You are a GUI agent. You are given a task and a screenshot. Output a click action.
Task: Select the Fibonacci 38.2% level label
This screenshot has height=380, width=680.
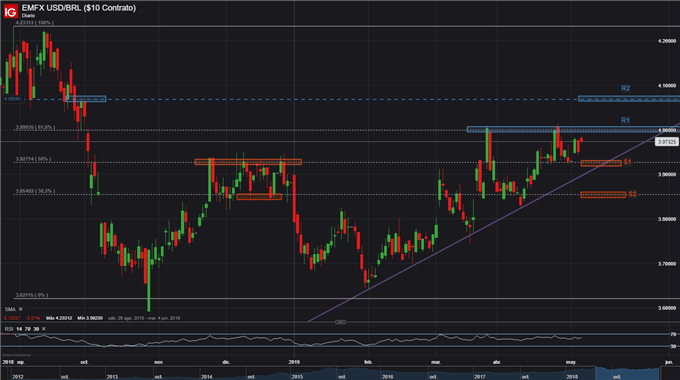[x=35, y=191]
